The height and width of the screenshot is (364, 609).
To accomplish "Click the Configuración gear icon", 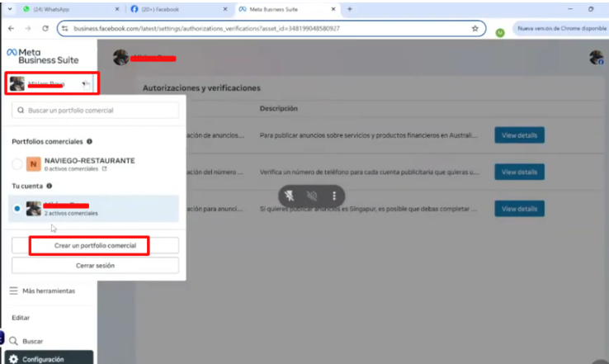I will tap(13, 359).
